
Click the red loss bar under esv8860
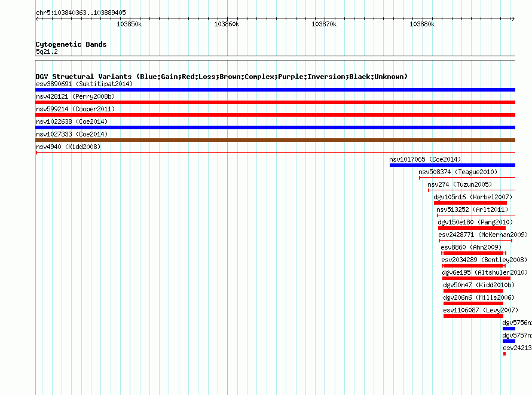tap(473, 253)
